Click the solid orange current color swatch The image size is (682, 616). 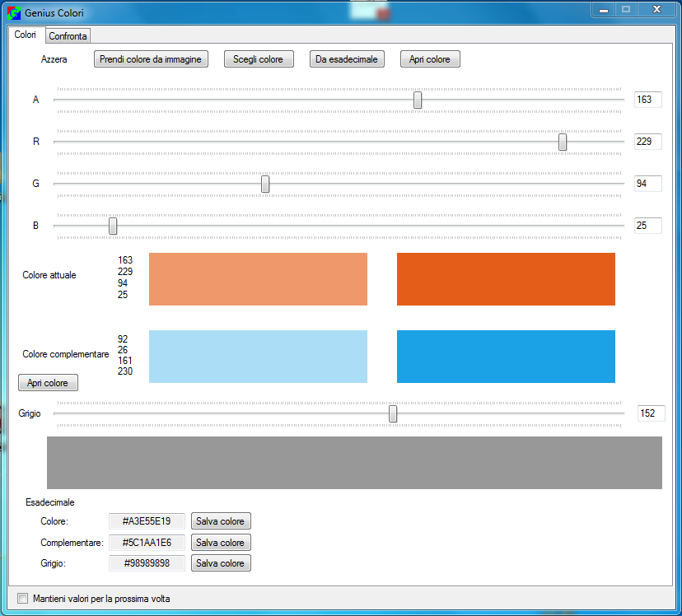point(506,279)
